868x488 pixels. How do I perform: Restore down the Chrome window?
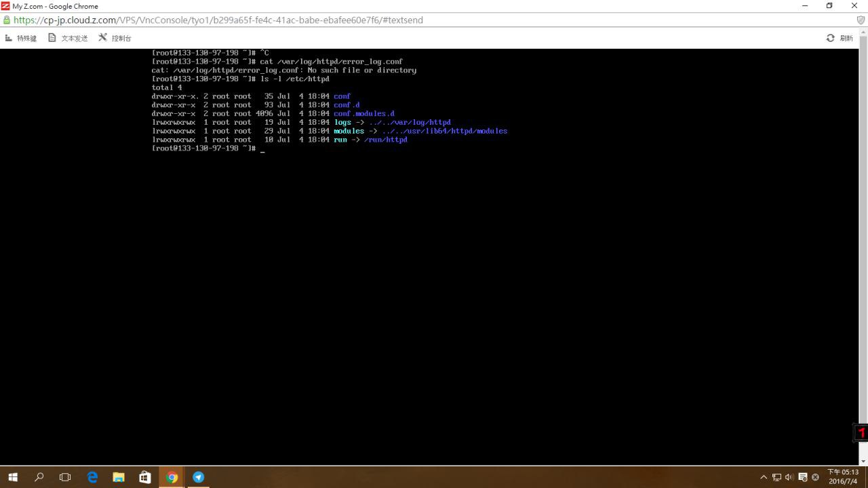[829, 5]
